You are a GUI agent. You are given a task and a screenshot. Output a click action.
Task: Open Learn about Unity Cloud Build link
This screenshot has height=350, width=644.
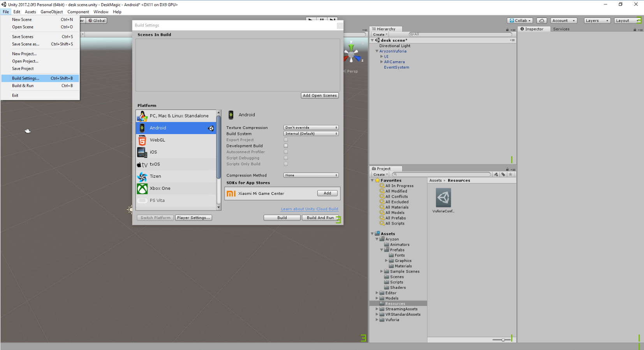[310, 209]
